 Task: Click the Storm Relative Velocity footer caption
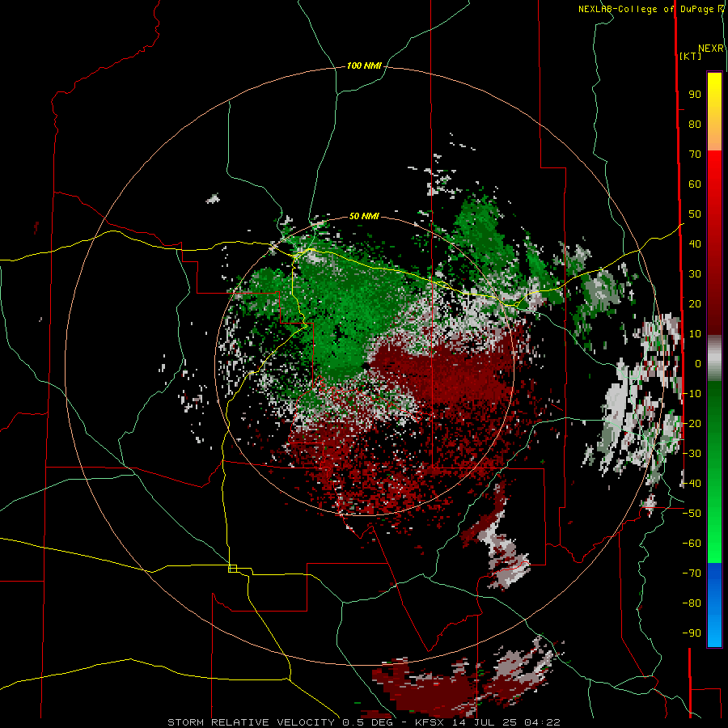[364, 722]
